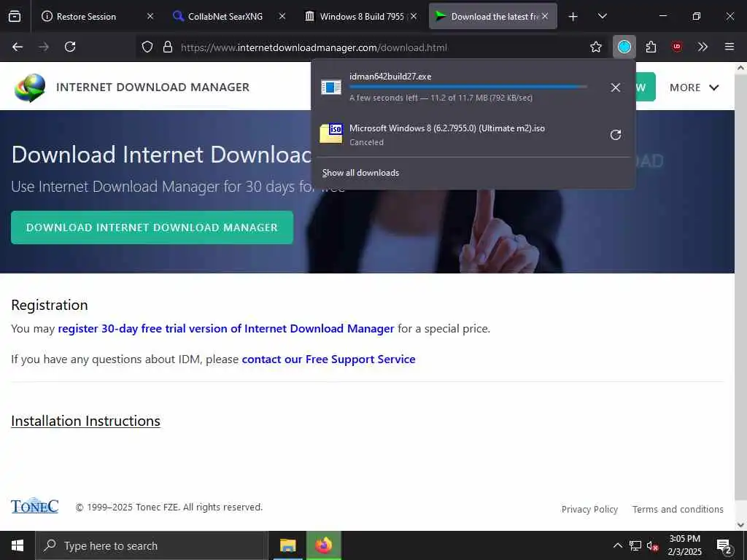The image size is (747, 560).
Task: Expand the MORE navigation menu
Action: (x=694, y=87)
